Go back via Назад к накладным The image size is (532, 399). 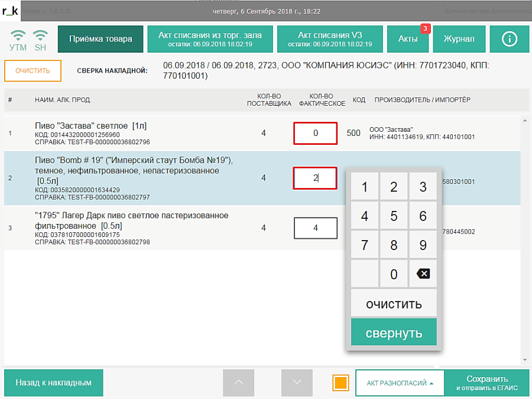click(54, 382)
